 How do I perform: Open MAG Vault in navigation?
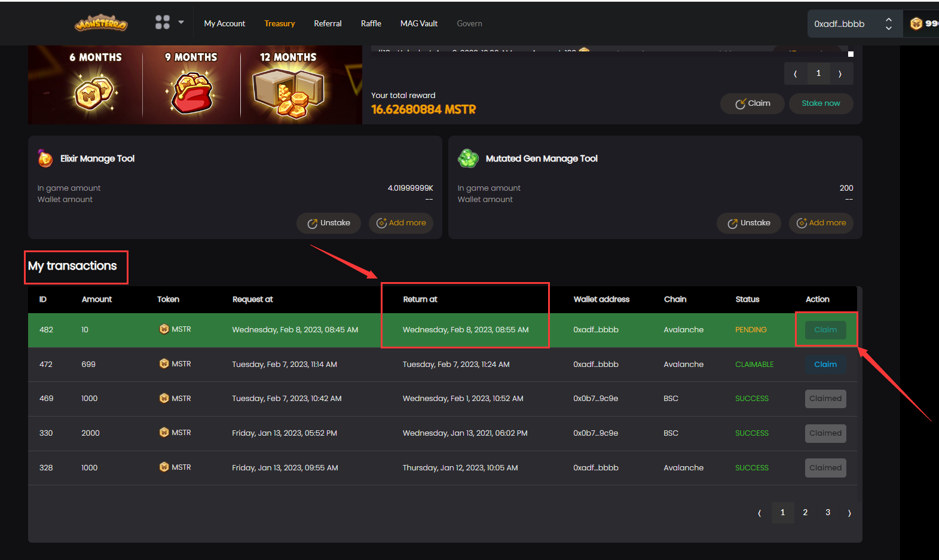tap(418, 23)
